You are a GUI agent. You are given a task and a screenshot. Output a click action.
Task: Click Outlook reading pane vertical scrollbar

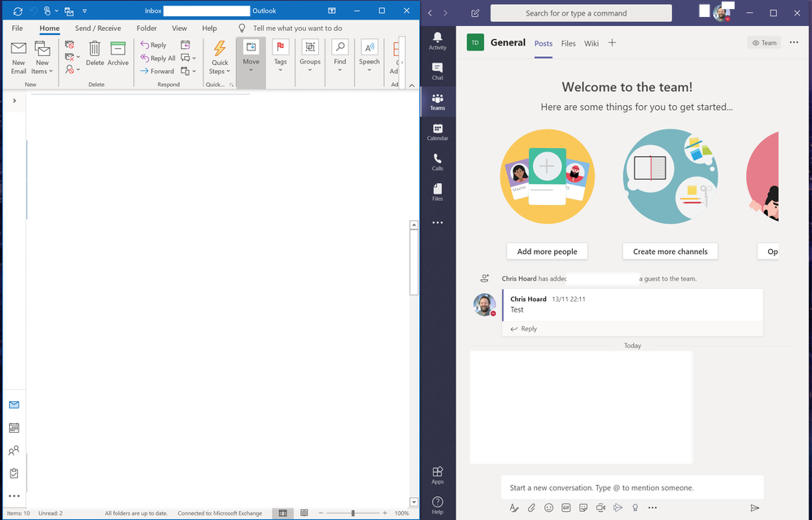click(x=413, y=263)
